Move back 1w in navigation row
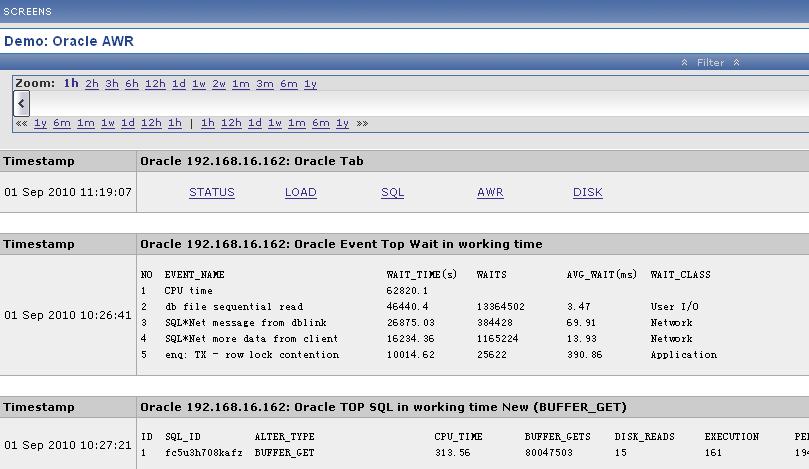809x469 pixels. (x=108, y=123)
